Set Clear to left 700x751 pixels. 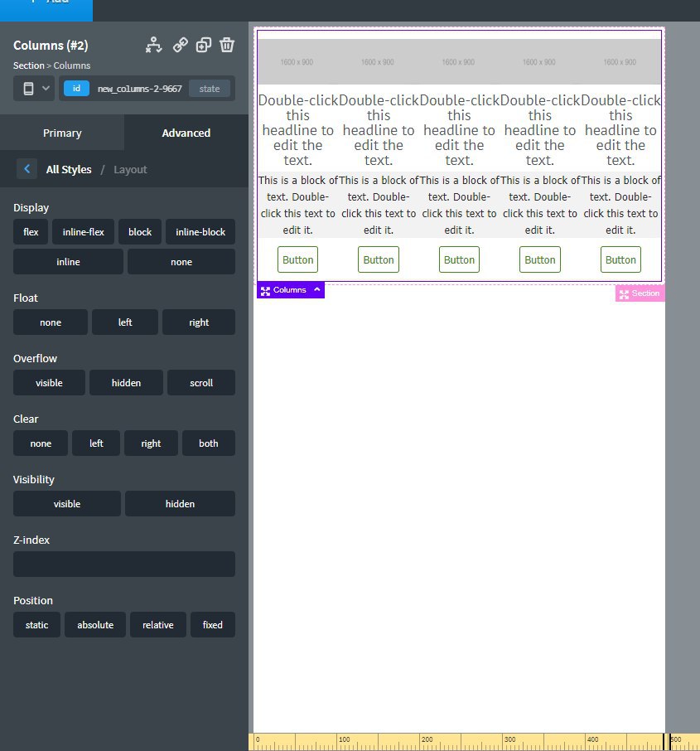pyautogui.click(x=96, y=443)
